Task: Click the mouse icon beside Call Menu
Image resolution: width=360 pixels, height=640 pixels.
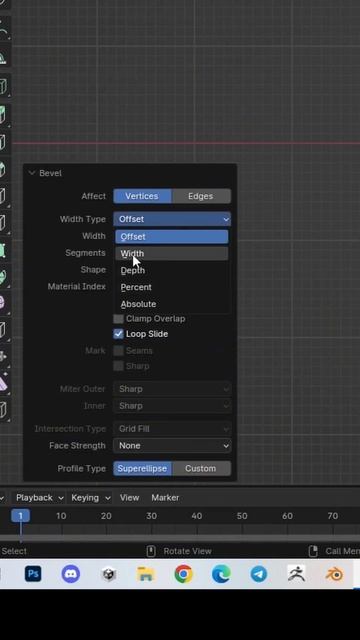Action: (x=313, y=551)
